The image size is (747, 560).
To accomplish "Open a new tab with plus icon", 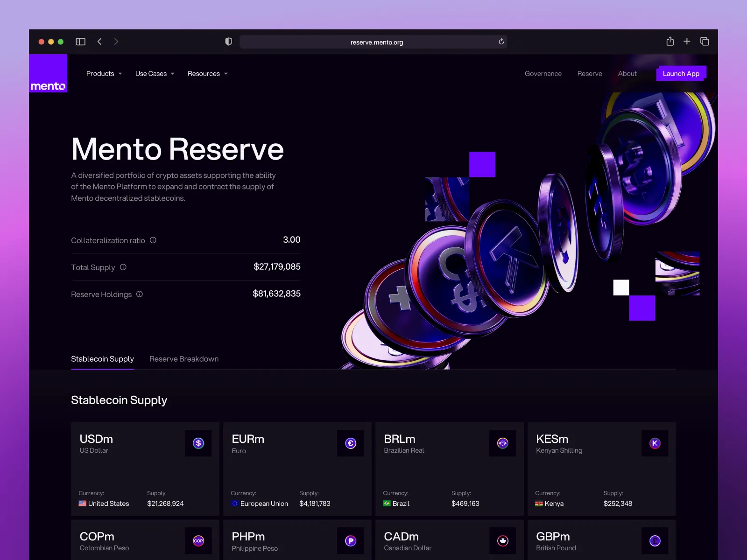I will coord(687,42).
